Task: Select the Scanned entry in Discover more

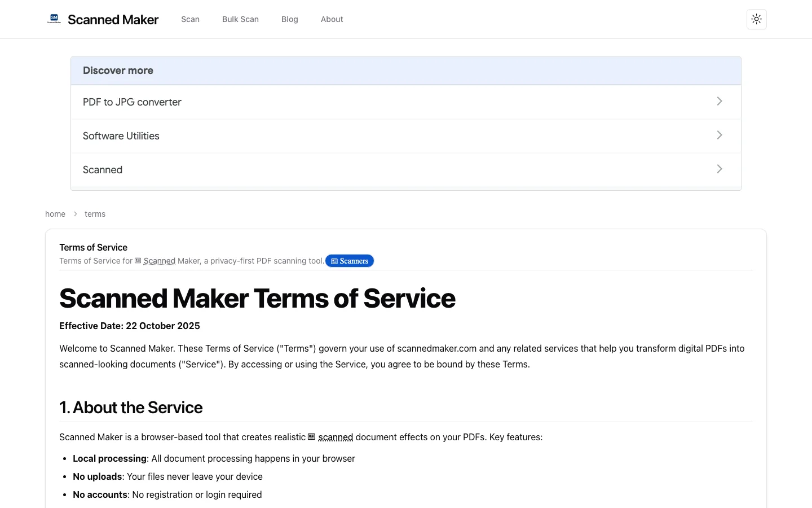Action: (405, 170)
